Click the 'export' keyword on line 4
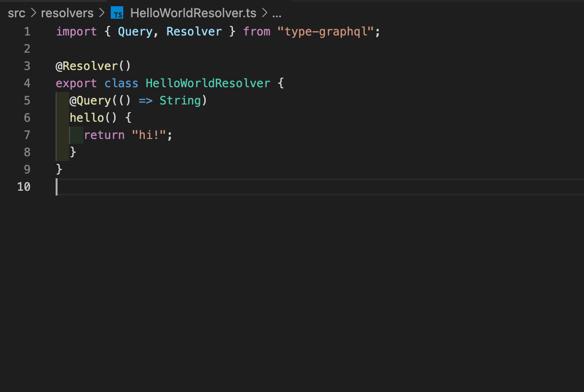This screenshot has height=392, width=584. point(77,83)
